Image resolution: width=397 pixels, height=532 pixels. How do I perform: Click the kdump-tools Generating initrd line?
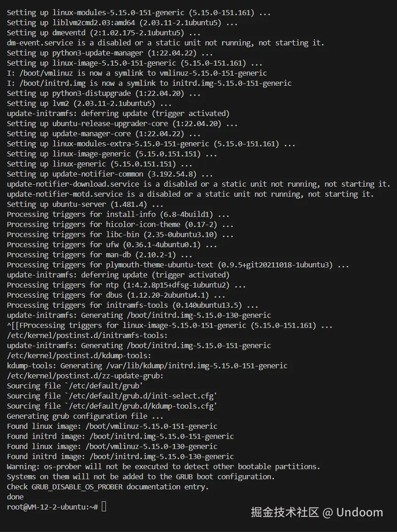(147, 366)
